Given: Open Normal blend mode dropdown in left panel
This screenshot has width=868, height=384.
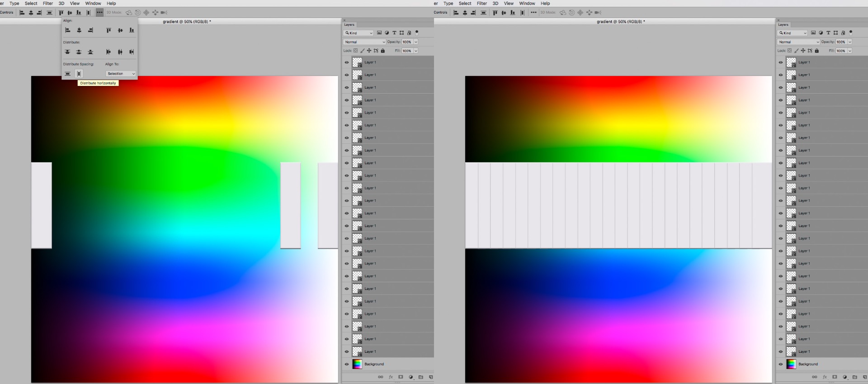Looking at the screenshot, I should pos(364,42).
